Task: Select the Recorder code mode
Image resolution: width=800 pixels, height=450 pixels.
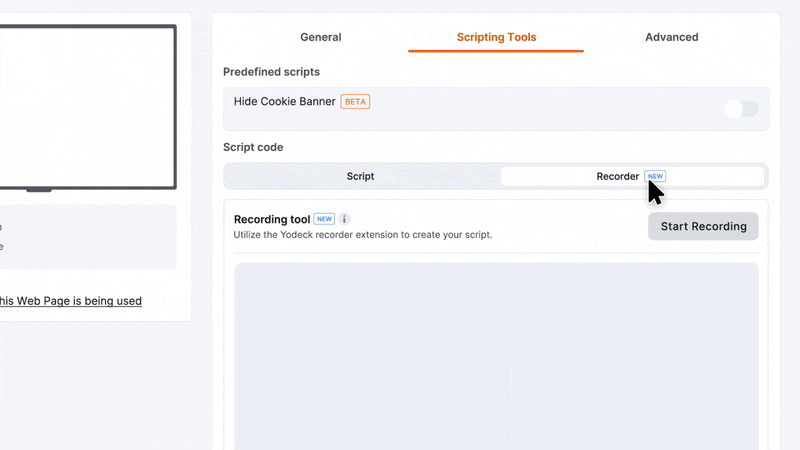Action: tap(632, 177)
